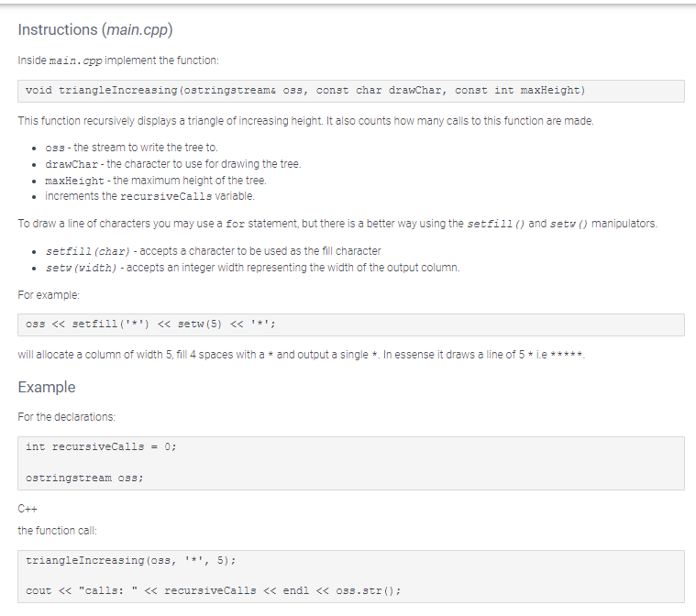Click the 'oss << setfill('*')' code block
This screenshot has width=696, height=616.
350,324
